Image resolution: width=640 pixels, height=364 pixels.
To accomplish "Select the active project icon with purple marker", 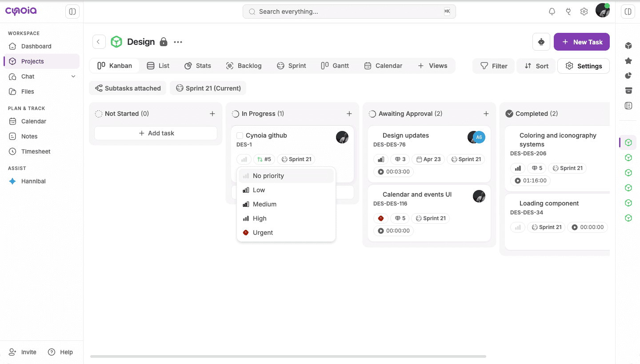I will coord(628,142).
